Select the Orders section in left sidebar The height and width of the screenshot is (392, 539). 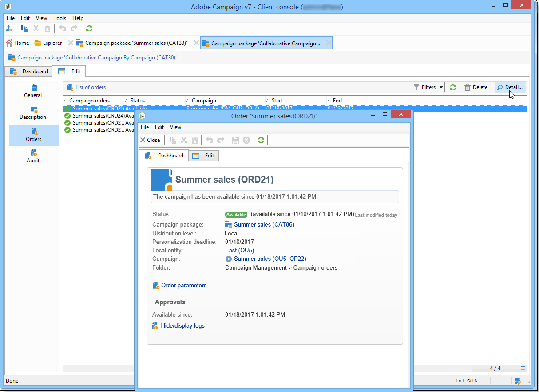coord(34,135)
